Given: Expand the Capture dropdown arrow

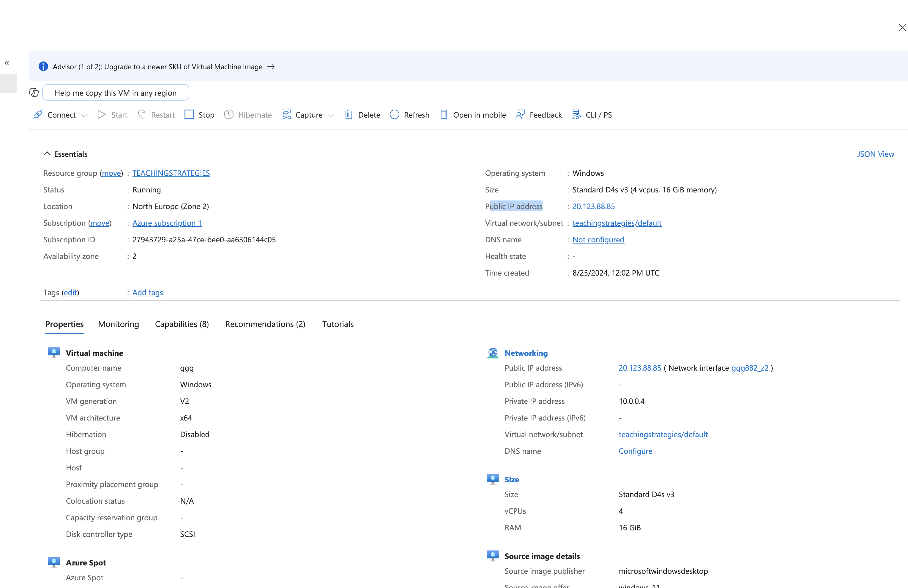Looking at the screenshot, I should [x=331, y=116].
